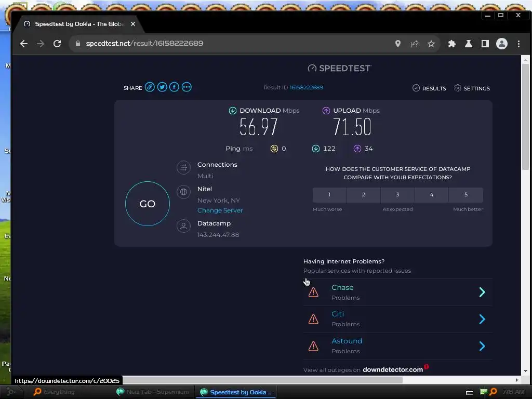Open more share options ellipsis icon

(187, 87)
